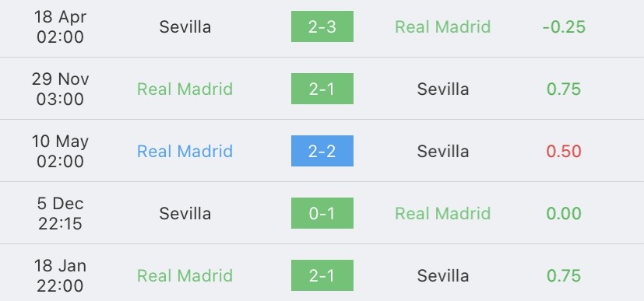
Task: Click Sevilla in the 10 May row
Action: (x=443, y=152)
